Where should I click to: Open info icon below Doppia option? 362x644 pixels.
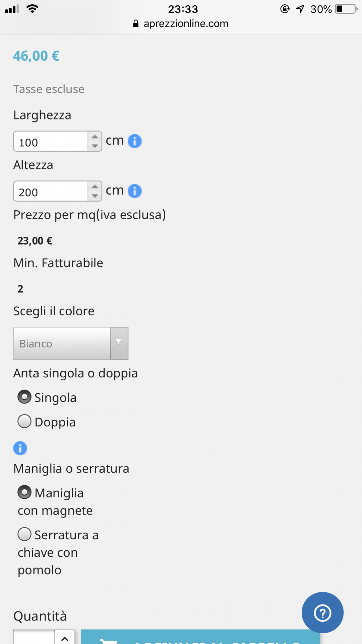20,448
